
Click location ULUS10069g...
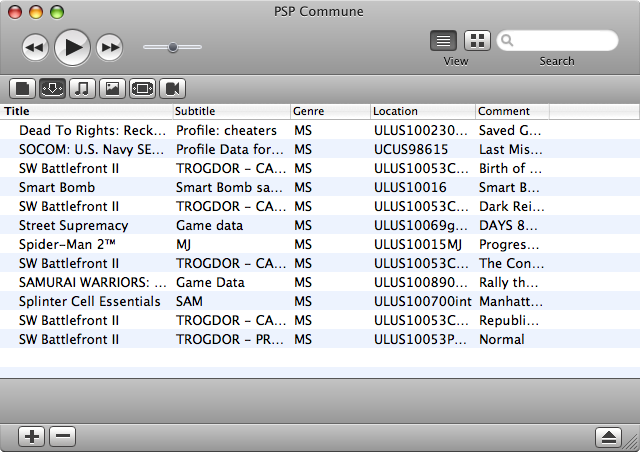[421, 225]
